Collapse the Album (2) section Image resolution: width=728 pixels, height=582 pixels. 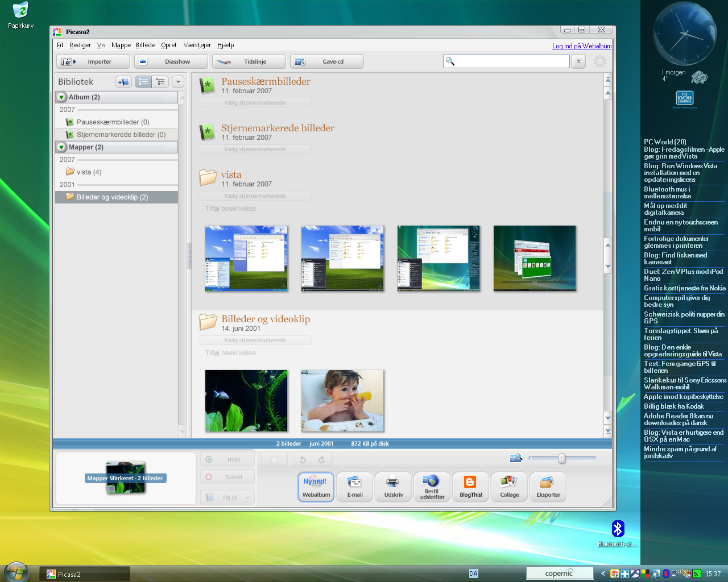[61, 97]
